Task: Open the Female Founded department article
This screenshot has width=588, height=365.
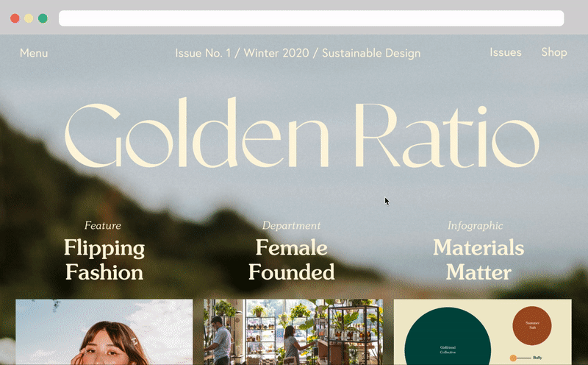Action: pos(291,260)
